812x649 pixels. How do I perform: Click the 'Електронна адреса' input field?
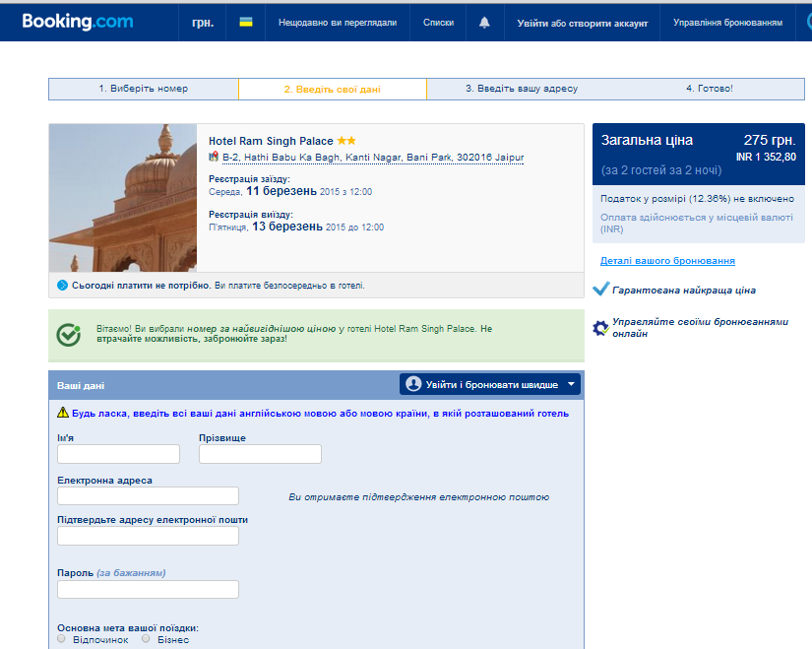[x=148, y=496]
